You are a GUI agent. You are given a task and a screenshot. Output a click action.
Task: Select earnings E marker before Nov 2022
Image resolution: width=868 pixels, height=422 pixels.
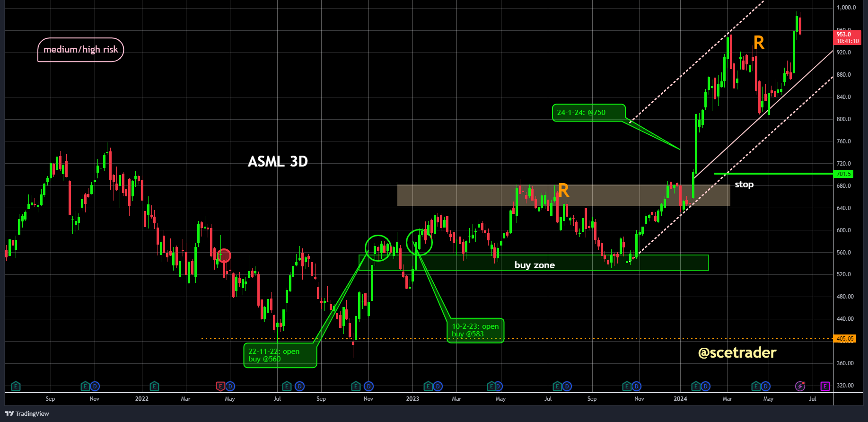[x=356, y=387]
